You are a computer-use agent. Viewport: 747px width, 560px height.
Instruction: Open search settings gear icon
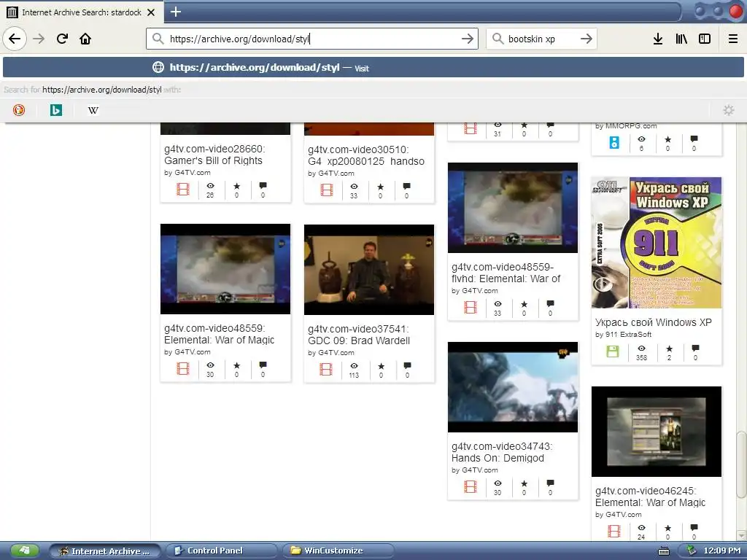pos(729,110)
